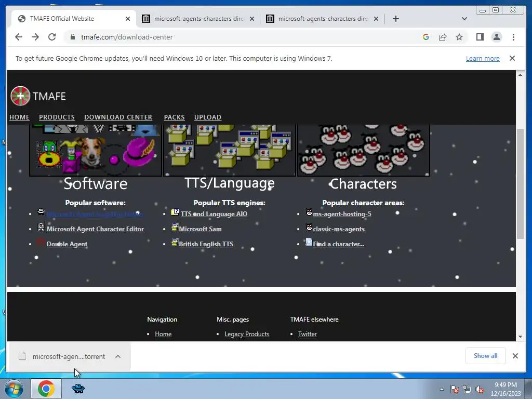Close the TMAFE Official Website tab
The height and width of the screenshot is (399, 532).
pyautogui.click(x=128, y=19)
